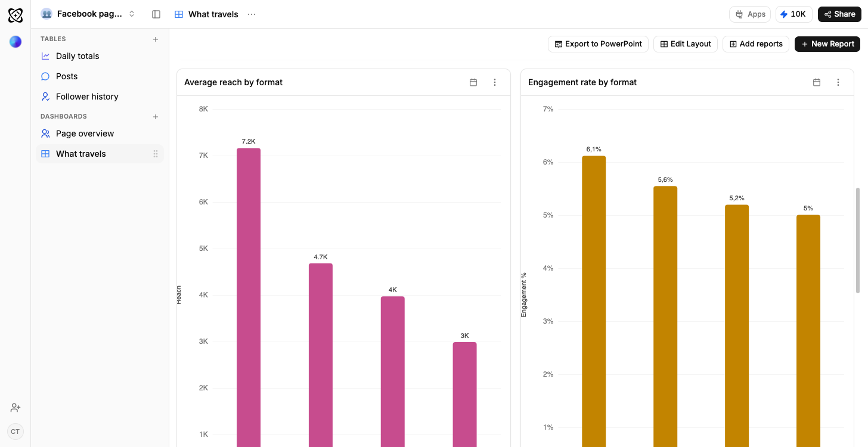Click the DASHBOARDS section header
Image resolution: width=868 pixels, height=447 pixels.
pyautogui.click(x=64, y=117)
